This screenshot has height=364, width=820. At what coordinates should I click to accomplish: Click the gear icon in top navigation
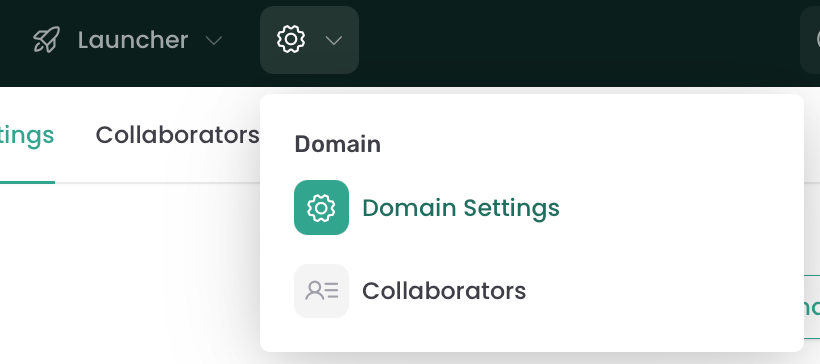point(291,39)
